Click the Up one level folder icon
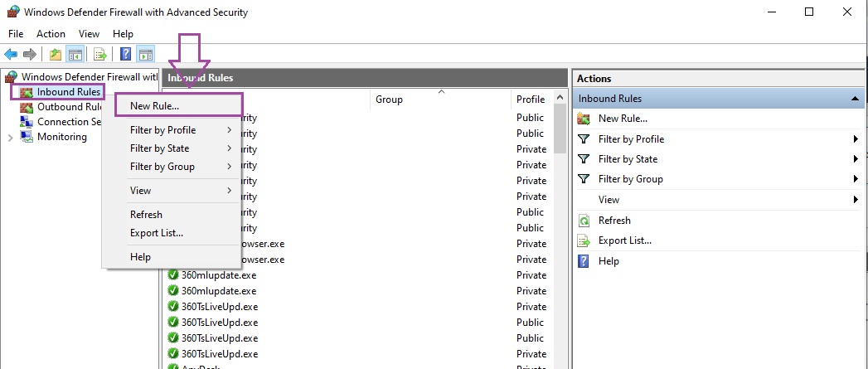 tap(55, 55)
